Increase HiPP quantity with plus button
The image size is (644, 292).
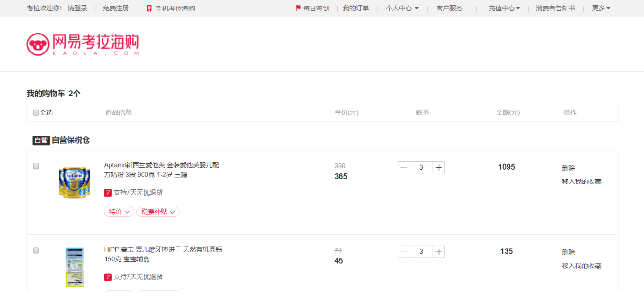click(439, 252)
